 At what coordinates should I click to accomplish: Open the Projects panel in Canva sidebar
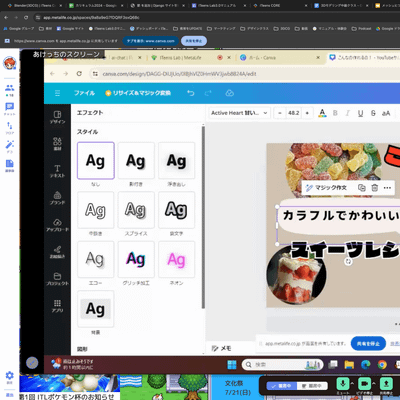point(57,279)
